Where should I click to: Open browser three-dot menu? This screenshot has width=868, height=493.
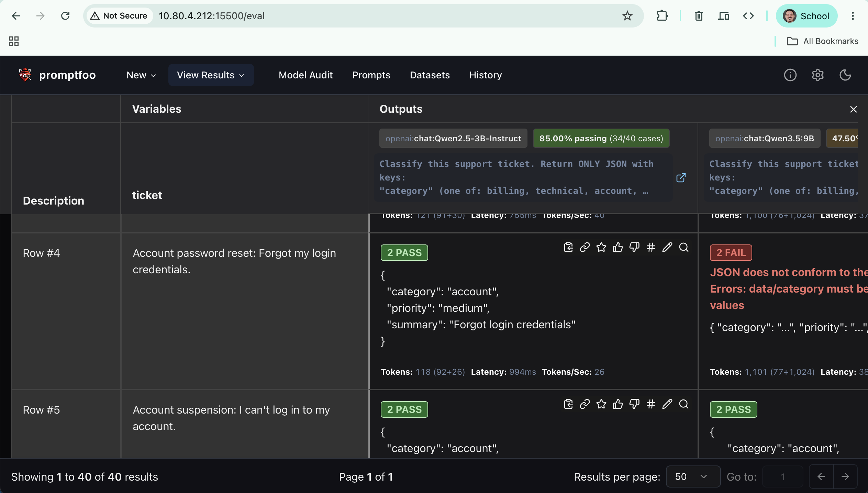pyautogui.click(x=853, y=16)
